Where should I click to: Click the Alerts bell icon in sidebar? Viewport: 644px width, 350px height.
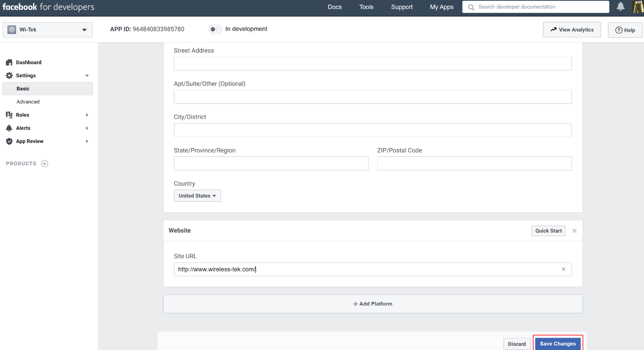tap(9, 128)
